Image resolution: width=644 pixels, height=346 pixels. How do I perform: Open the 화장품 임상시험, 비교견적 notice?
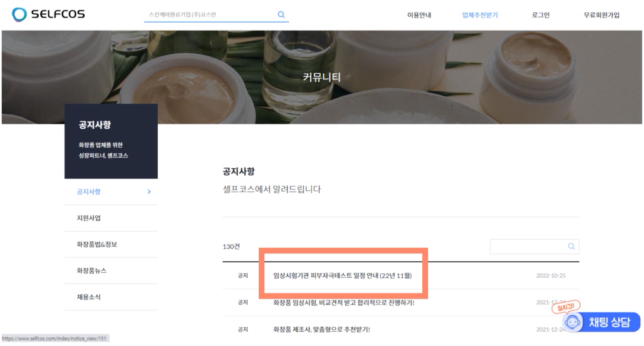pyautogui.click(x=343, y=303)
